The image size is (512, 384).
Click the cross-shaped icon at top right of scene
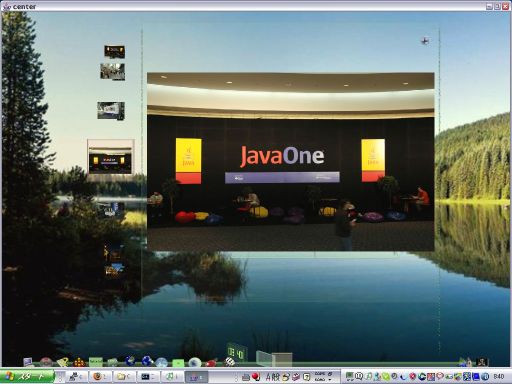click(x=425, y=41)
